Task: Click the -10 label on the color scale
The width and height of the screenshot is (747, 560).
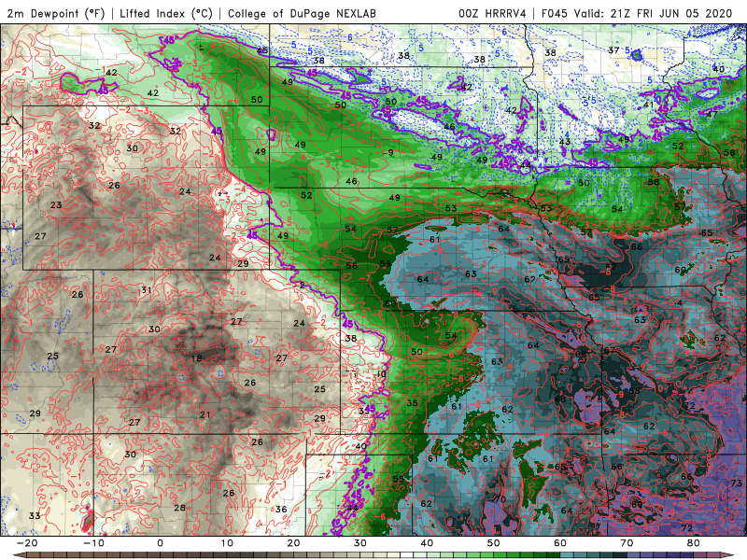Action: [93, 543]
